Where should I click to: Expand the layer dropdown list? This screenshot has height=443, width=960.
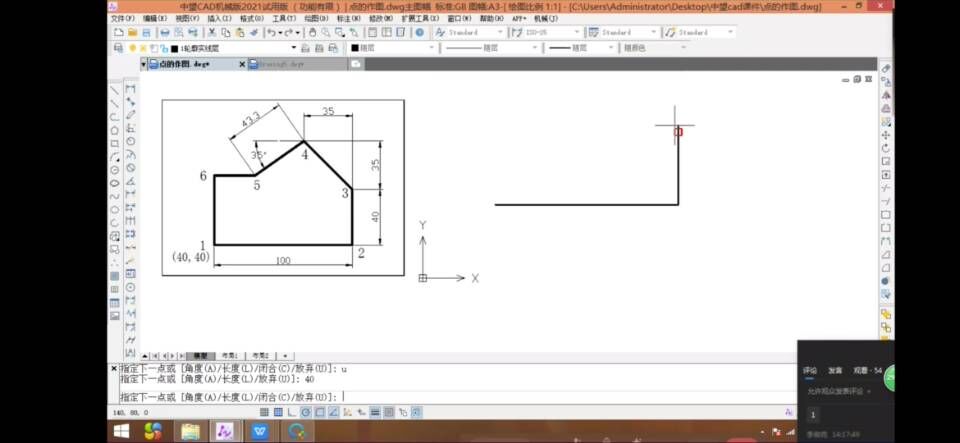click(293, 47)
